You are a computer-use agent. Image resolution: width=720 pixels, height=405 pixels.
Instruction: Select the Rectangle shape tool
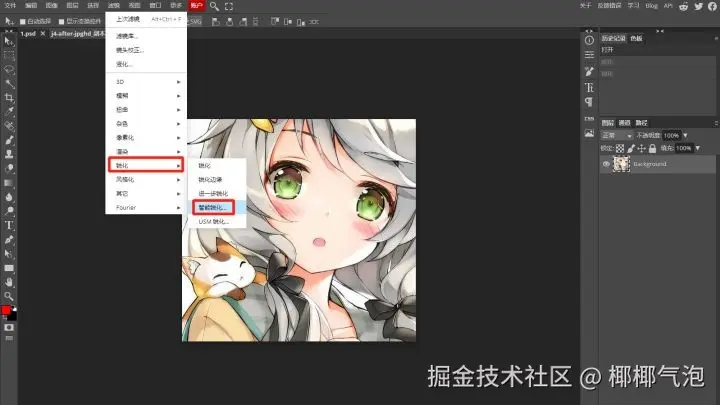tap(9, 268)
